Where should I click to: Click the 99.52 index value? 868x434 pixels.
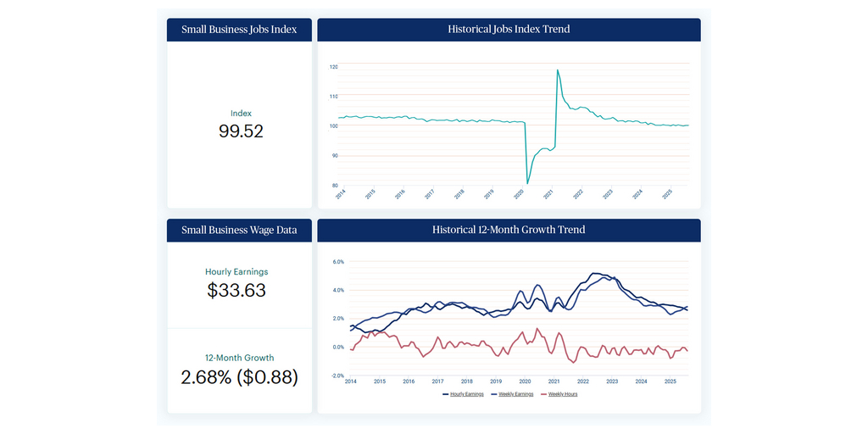pos(241,131)
